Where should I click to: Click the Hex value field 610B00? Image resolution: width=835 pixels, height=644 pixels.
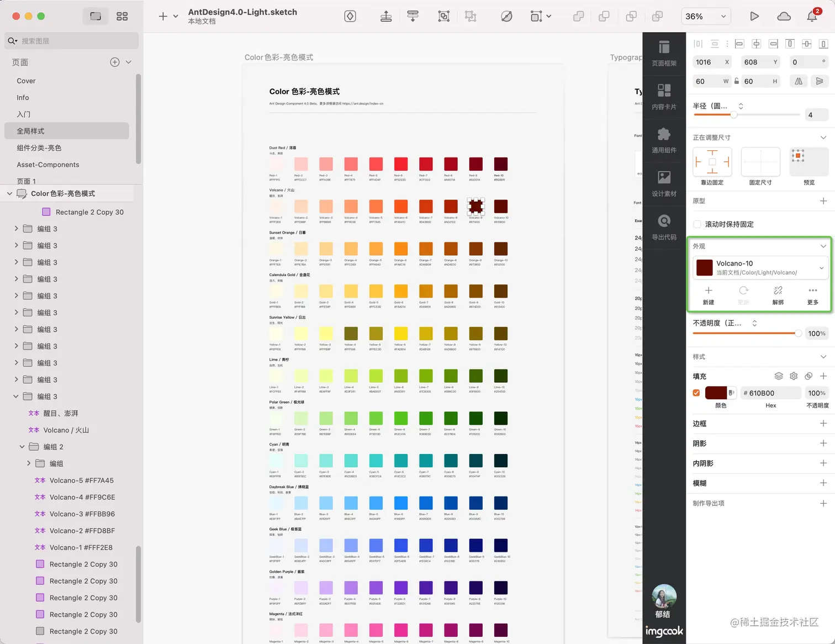pyautogui.click(x=770, y=393)
